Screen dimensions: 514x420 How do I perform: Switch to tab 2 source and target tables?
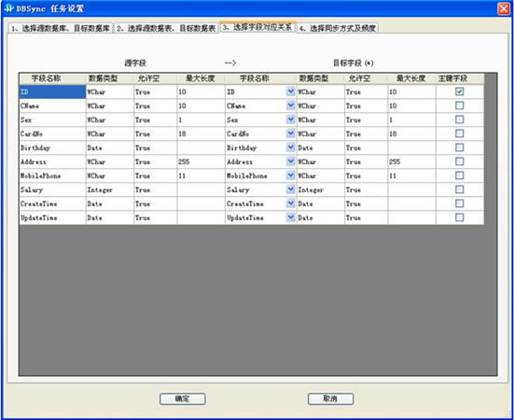pos(166,28)
